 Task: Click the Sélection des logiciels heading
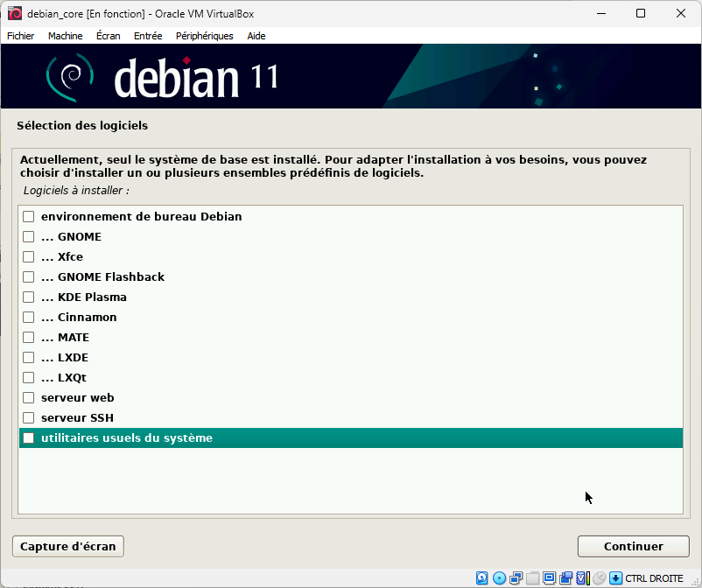(x=82, y=126)
